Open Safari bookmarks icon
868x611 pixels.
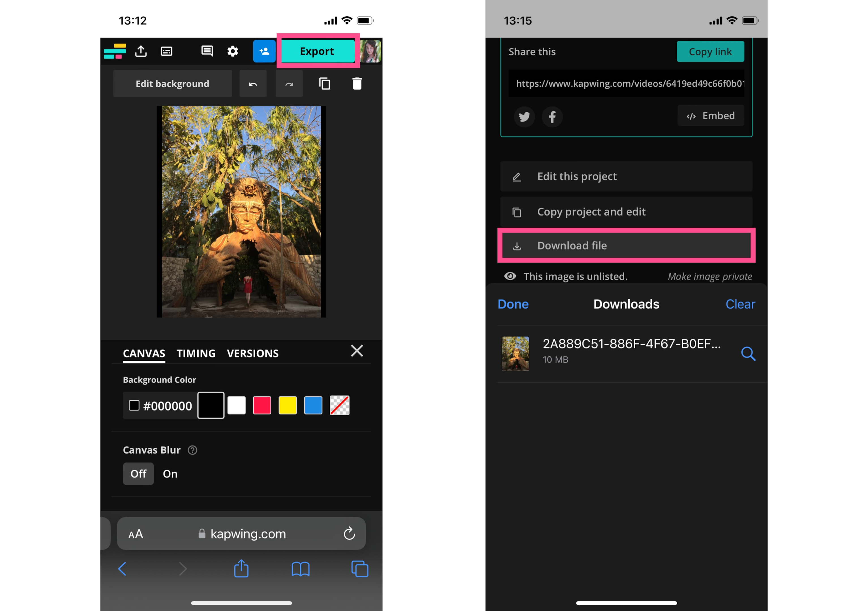pyautogui.click(x=301, y=569)
